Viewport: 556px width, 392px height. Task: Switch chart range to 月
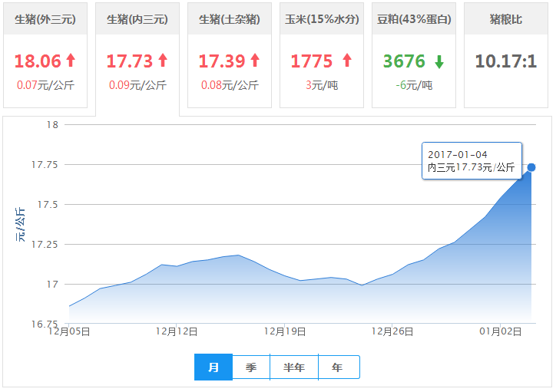click(213, 367)
